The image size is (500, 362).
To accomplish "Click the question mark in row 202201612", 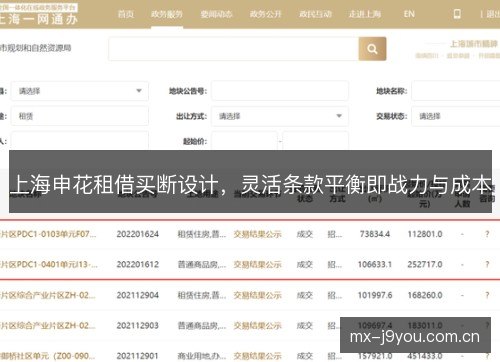I will (487, 265).
